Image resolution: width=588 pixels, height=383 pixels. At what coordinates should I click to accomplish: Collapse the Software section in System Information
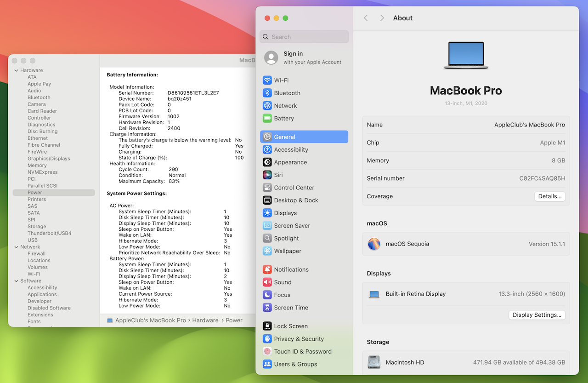17,281
